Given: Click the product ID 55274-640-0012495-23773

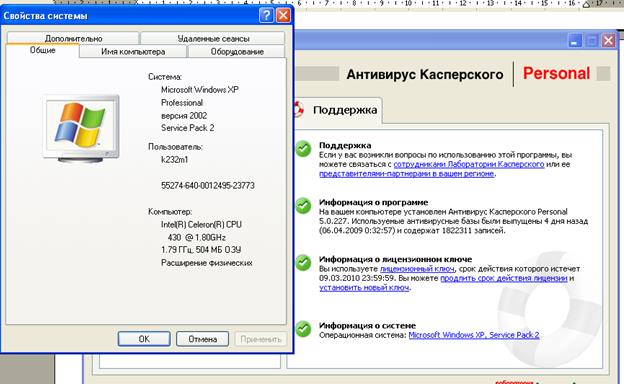Looking at the screenshot, I should [x=208, y=186].
